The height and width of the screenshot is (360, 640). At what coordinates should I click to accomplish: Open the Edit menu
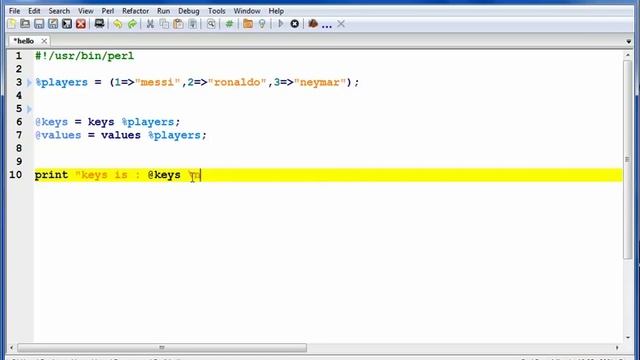(34, 11)
